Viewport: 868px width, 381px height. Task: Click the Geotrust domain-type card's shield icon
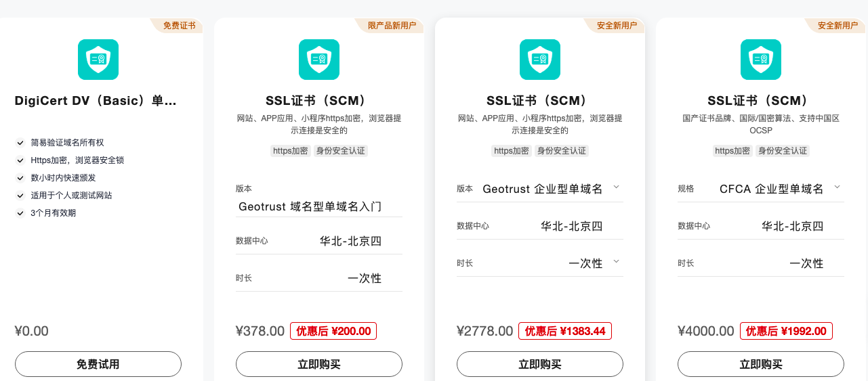pos(319,60)
